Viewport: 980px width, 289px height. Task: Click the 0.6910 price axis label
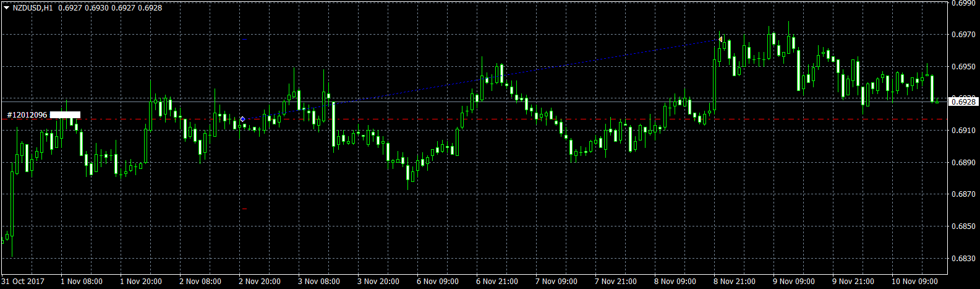[963, 131]
